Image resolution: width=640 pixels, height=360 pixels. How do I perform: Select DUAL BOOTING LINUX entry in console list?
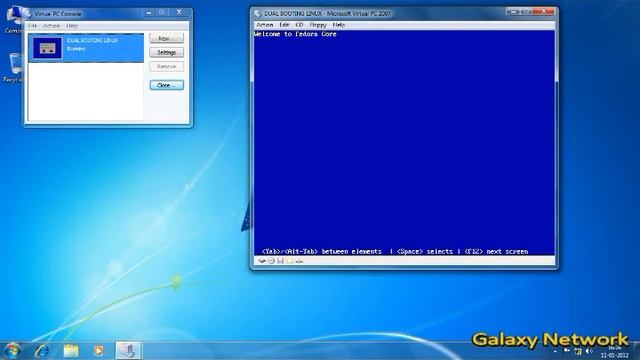coord(86,48)
